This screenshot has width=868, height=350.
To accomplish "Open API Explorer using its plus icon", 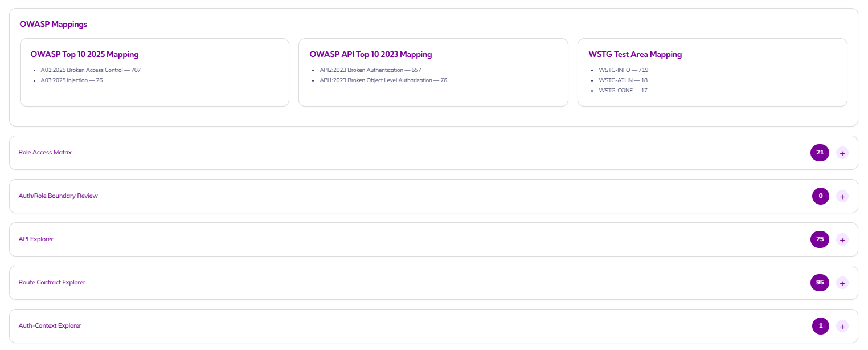I will [842, 239].
